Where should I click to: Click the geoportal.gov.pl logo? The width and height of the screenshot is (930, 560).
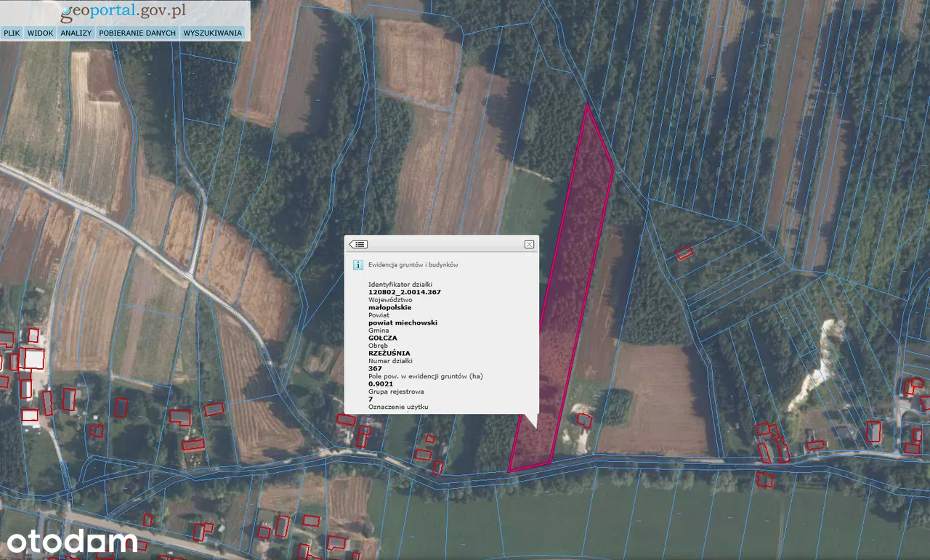click(124, 12)
